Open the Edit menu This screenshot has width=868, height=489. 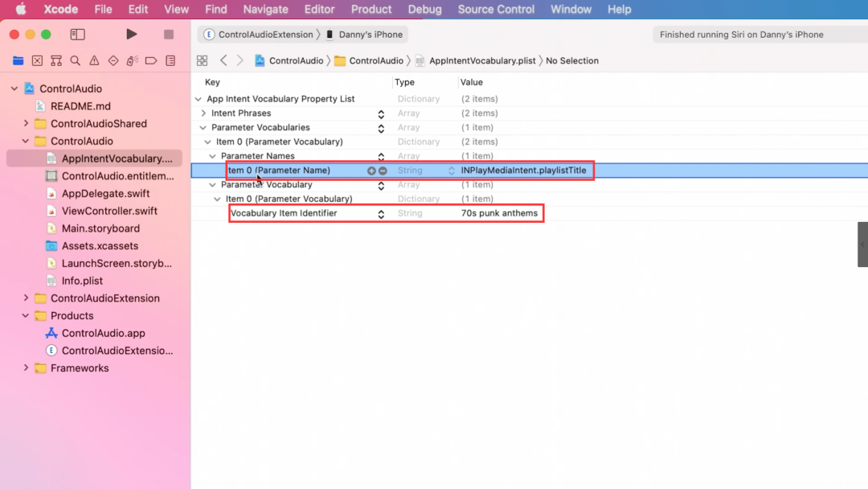138,9
